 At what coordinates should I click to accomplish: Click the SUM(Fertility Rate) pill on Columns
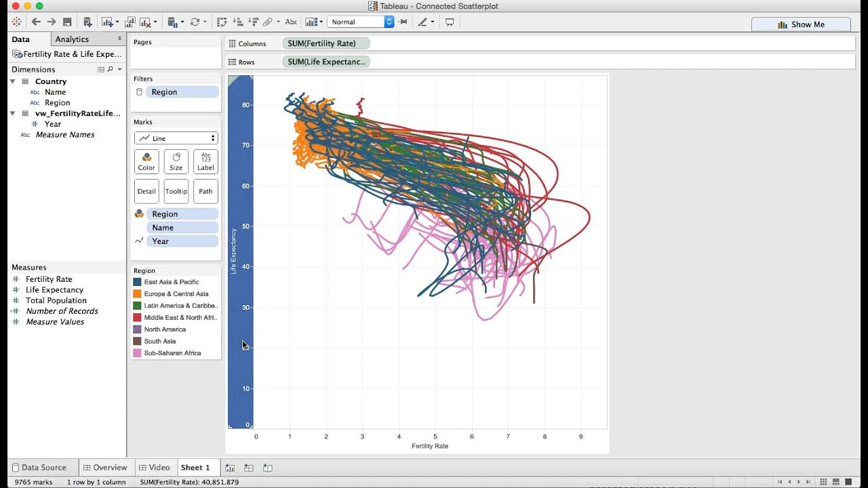(326, 43)
